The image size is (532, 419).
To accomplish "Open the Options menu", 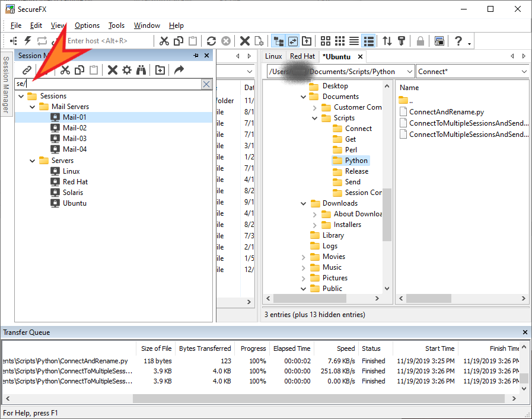I will [87, 25].
